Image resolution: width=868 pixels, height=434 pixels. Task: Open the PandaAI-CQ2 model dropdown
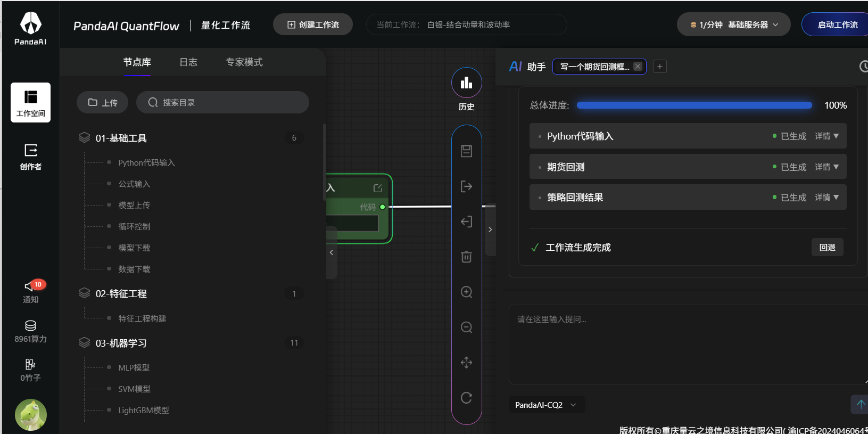coord(547,405)
